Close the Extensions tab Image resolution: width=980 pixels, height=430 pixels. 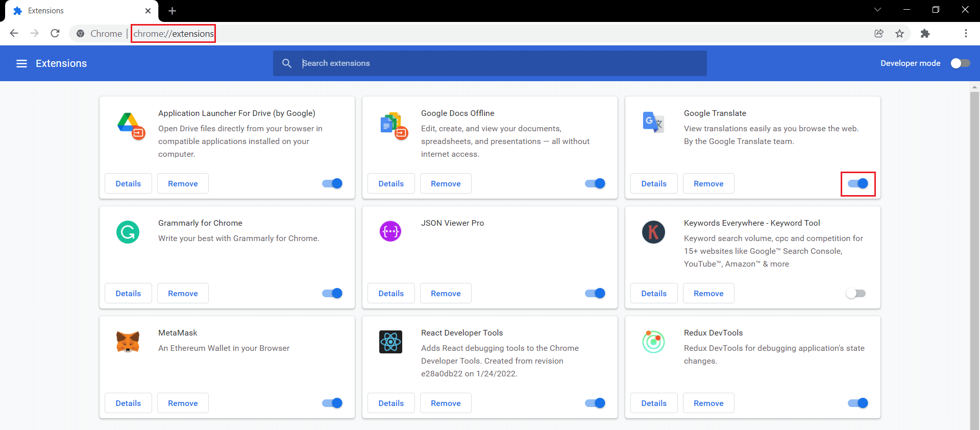click(148, 11)
